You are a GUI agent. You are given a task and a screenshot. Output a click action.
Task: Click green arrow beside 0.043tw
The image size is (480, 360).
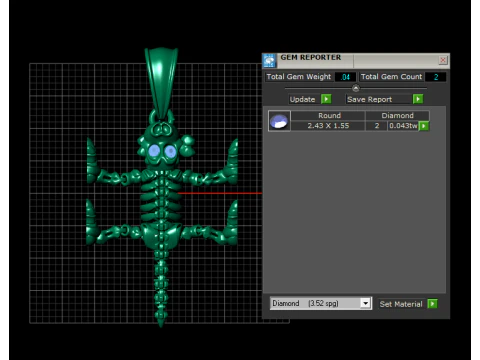click(x=424, y=126)
